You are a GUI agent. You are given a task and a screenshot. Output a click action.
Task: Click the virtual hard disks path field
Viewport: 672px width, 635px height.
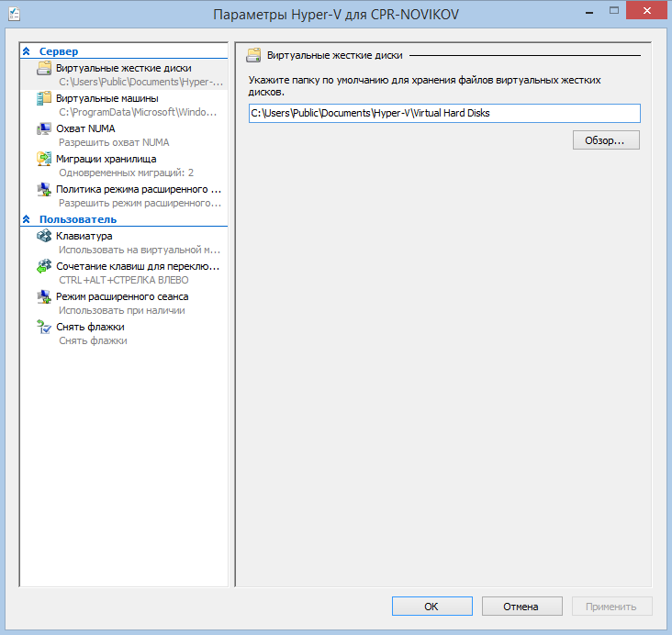443,113
